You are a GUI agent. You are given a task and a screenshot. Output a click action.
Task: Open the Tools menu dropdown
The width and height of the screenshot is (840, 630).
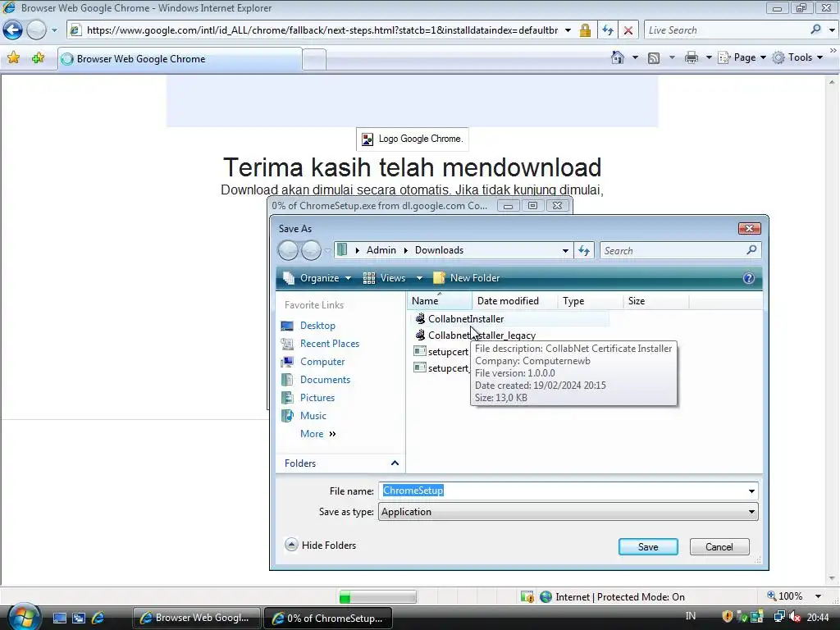[797, 57]
